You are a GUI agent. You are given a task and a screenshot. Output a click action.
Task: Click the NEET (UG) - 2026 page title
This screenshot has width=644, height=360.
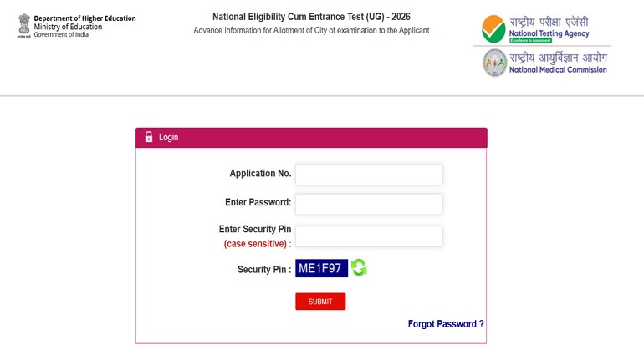click(311, 17)
